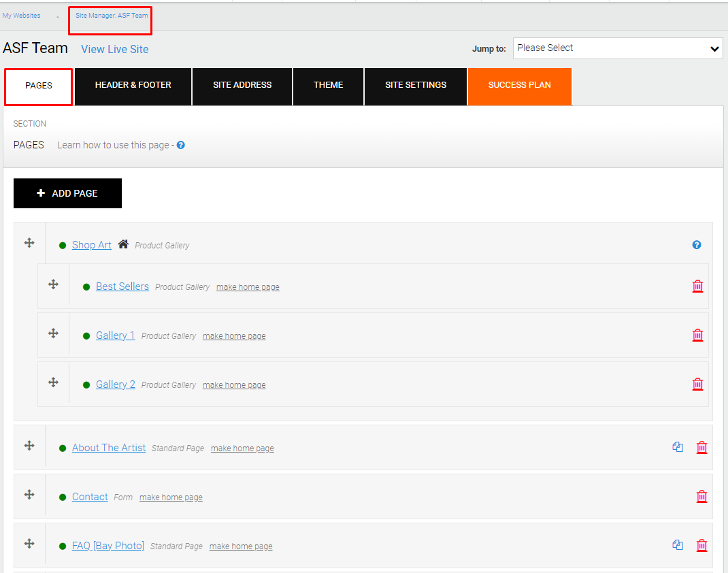Make Best Sellers the home page
This screenshot has height=573, width=728.
point(248,287)
